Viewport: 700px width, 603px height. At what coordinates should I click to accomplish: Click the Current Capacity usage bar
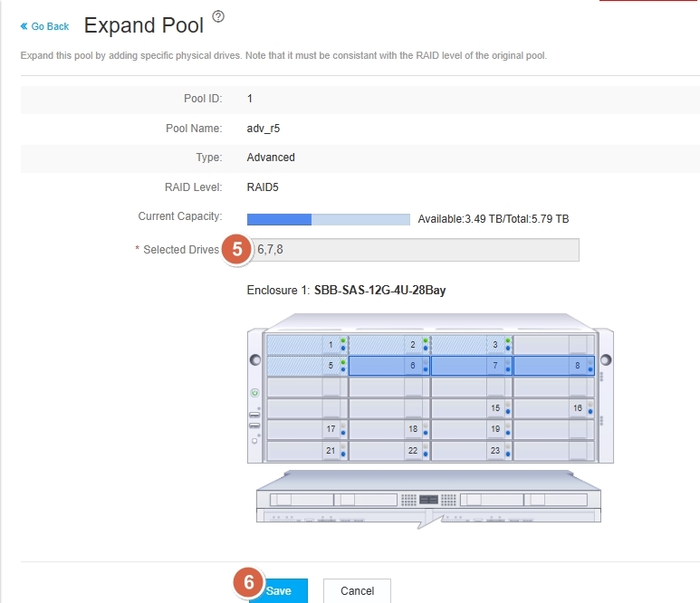328,219
